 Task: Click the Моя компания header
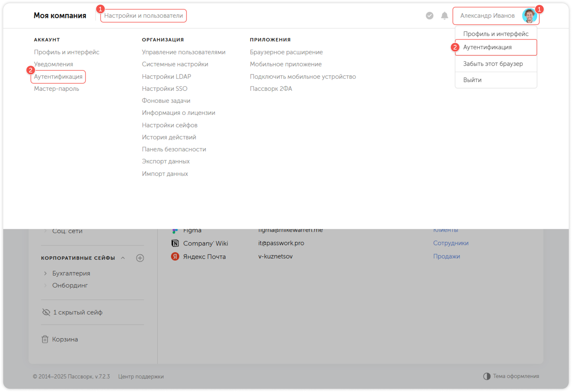(x=60, y=15)
